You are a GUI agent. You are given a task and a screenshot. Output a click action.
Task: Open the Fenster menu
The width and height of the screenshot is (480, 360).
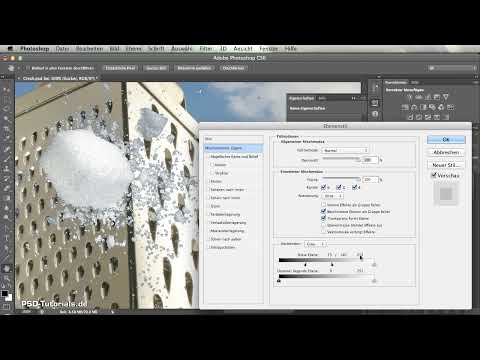(269, 49)
